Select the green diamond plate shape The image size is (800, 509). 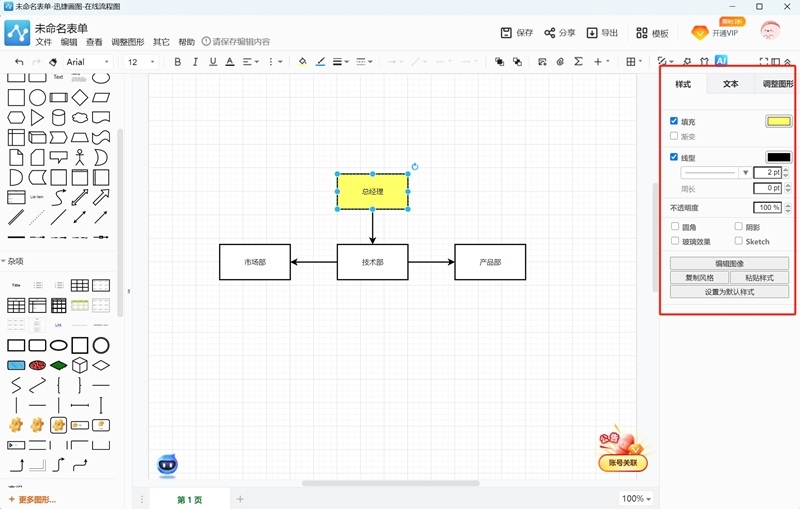(x=59, y=365)
